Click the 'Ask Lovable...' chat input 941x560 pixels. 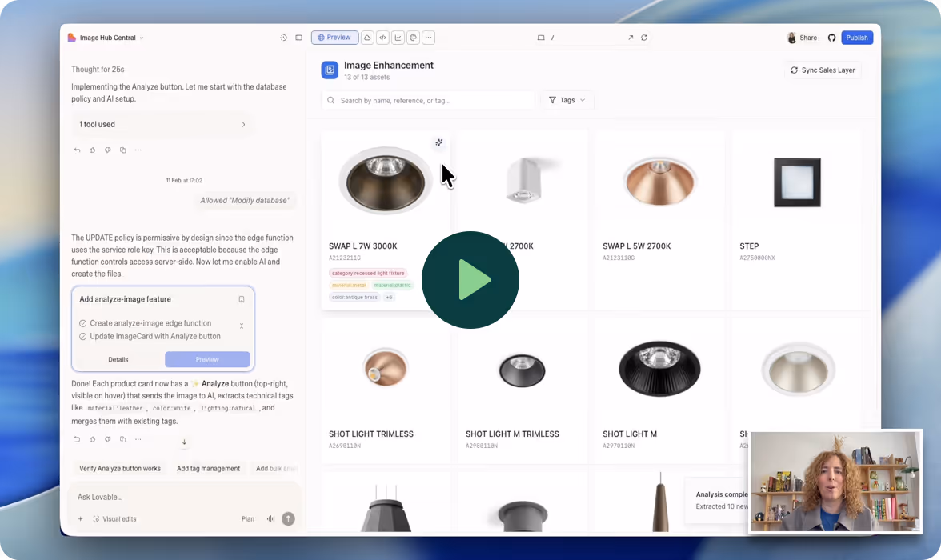[x=185, y=497]
